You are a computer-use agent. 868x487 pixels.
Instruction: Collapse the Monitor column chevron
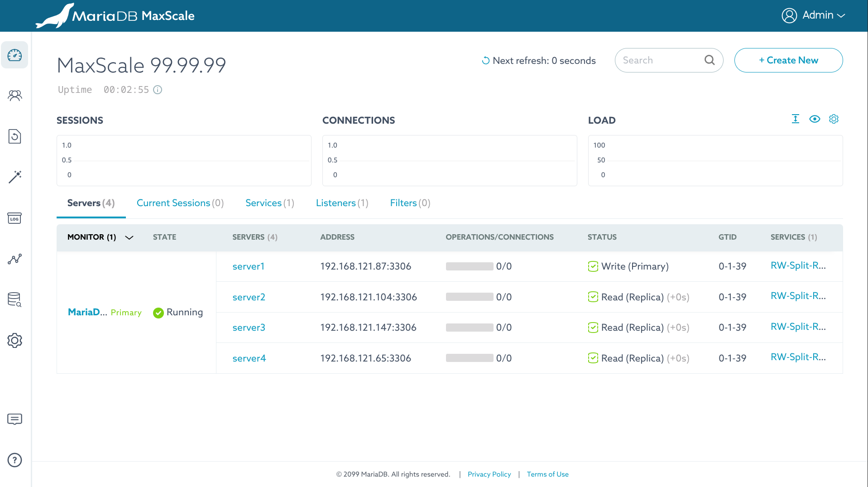tap(129, 237)
